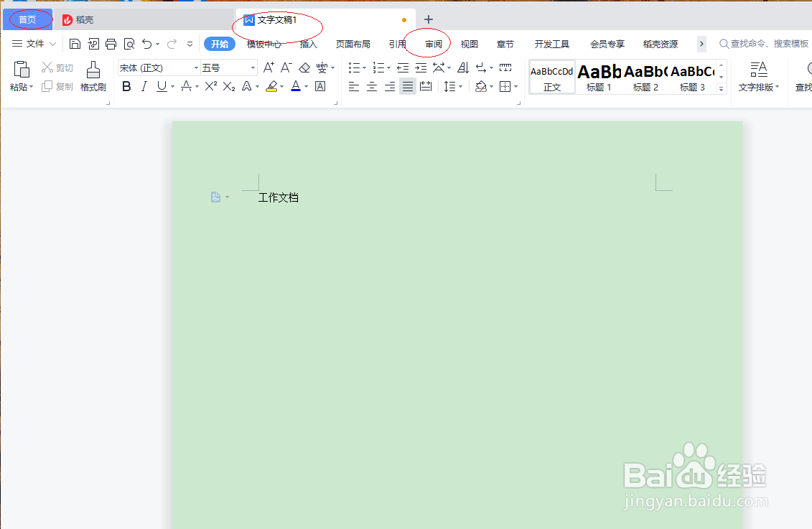Apply the blue font color

(x=296, y=86)
